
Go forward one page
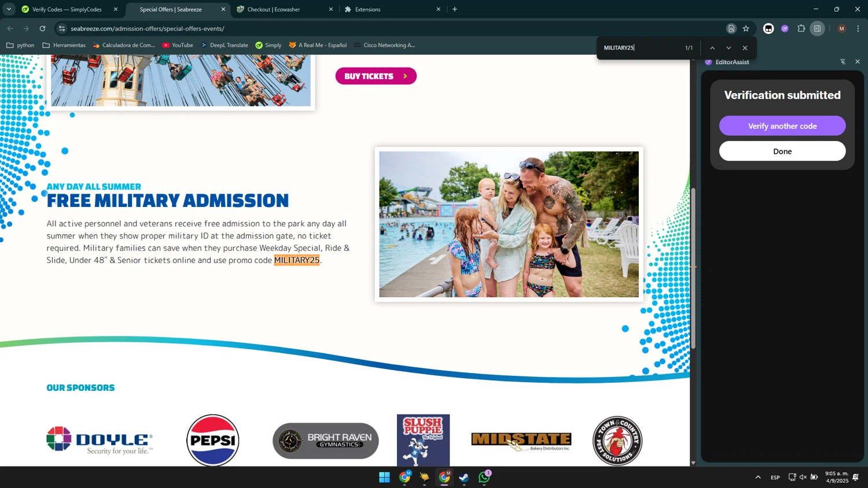[x=26, y=28]
